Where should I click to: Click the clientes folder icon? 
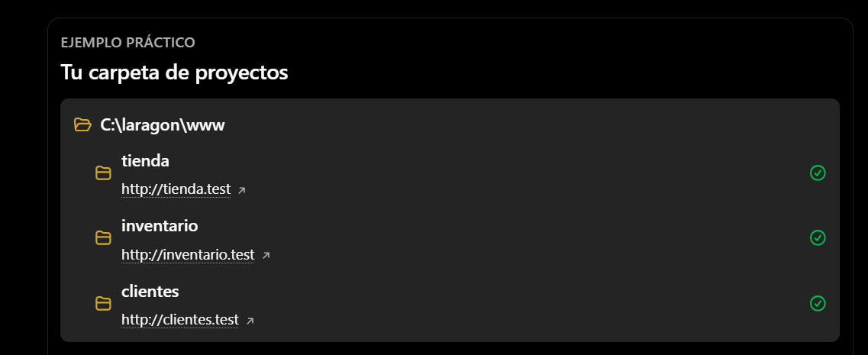(103, 304)
